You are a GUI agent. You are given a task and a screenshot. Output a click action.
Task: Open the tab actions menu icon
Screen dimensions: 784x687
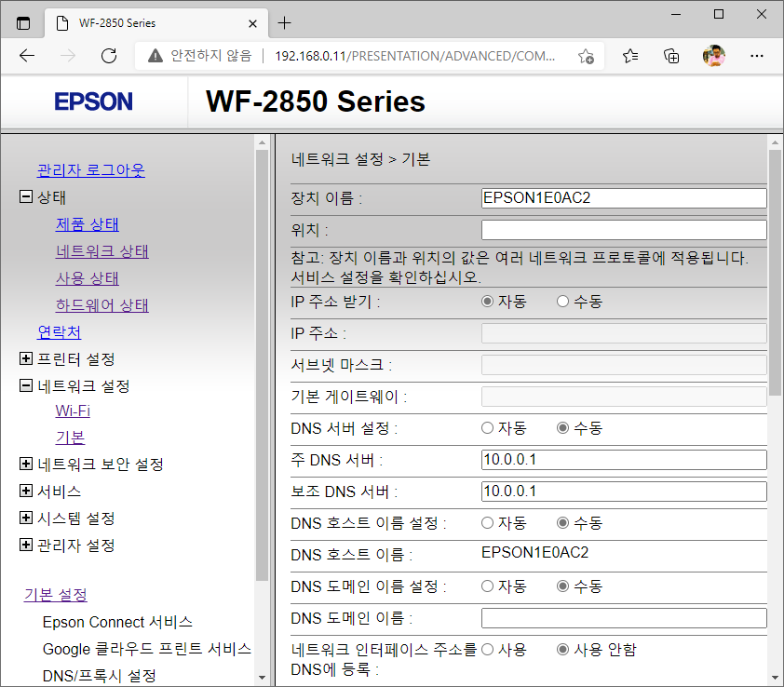[x=23, y=23]
